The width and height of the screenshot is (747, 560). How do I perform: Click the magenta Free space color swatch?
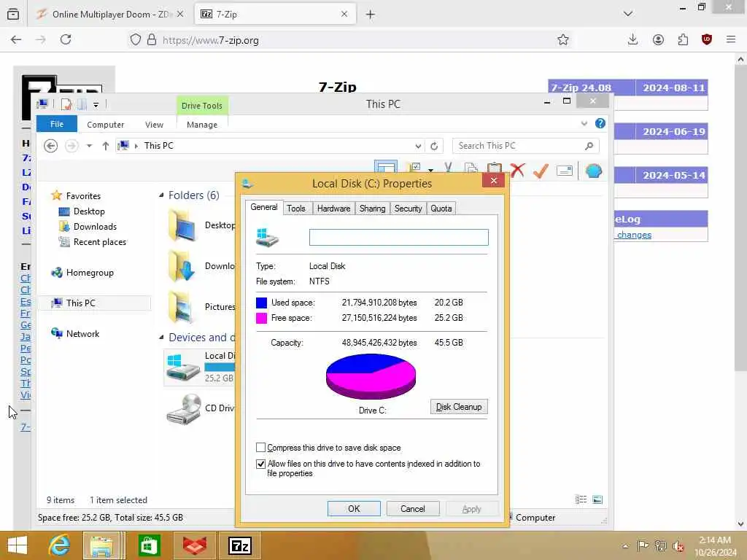coord(262,318)
